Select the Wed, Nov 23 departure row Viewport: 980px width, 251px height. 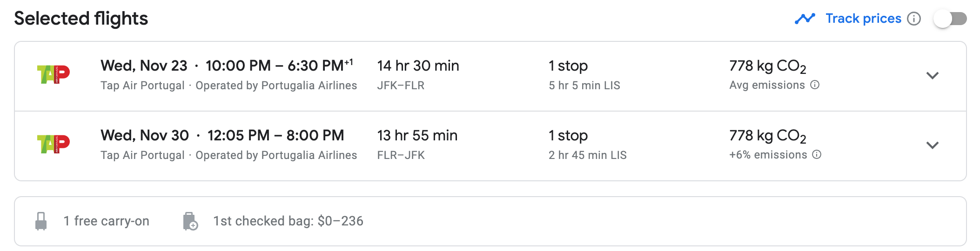pos(490,76)
